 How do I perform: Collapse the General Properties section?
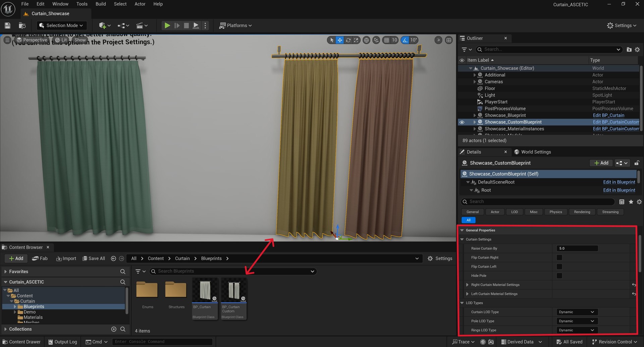tap(462, 231)
